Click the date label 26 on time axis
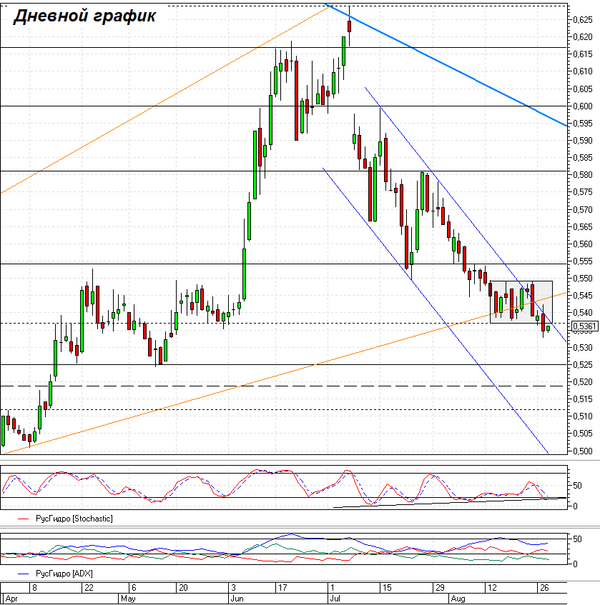This screenshot has height=605, width=600. (544, 588)
